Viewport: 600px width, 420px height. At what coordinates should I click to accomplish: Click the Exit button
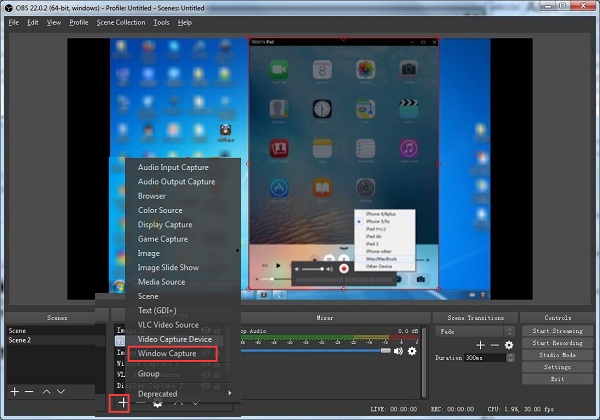tap(558, 379)
